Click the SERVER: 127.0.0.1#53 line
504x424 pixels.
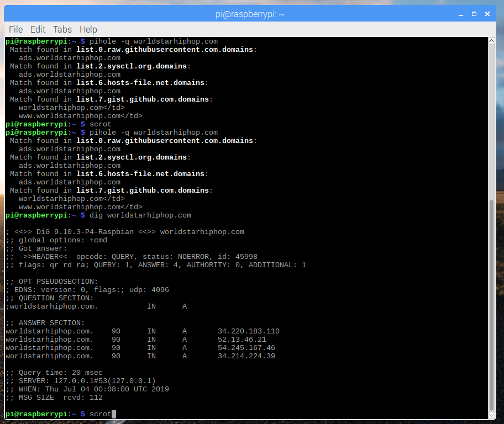coord(81,381)
